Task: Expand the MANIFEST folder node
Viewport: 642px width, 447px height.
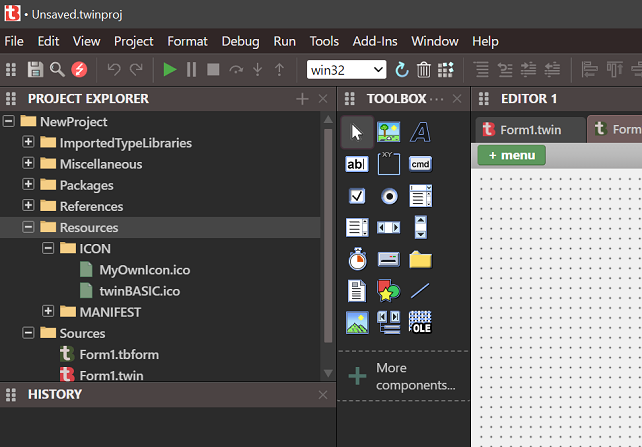Action: (x=48, y=312)
